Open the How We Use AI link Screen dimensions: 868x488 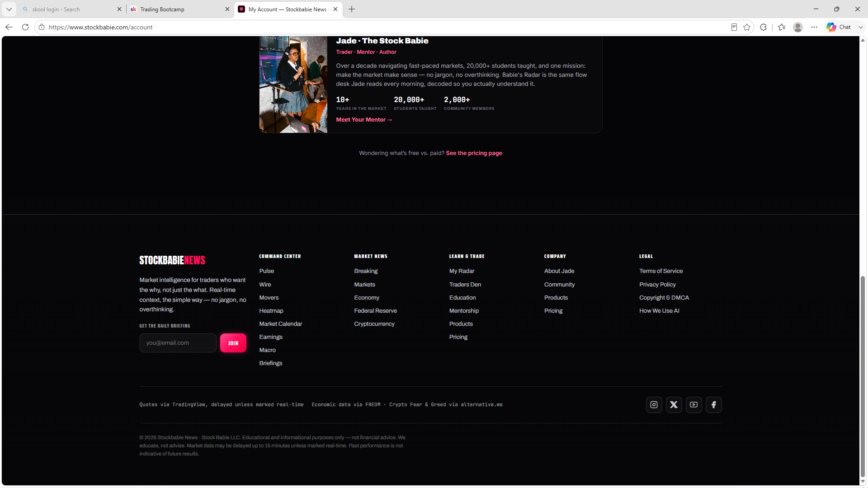tap(659, 311)
